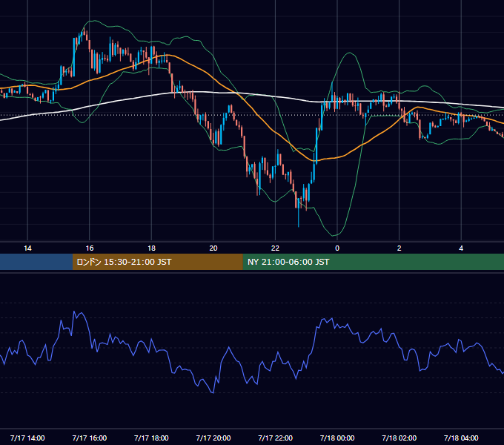Click the 7/17 20:00 time label

(213, 438)
